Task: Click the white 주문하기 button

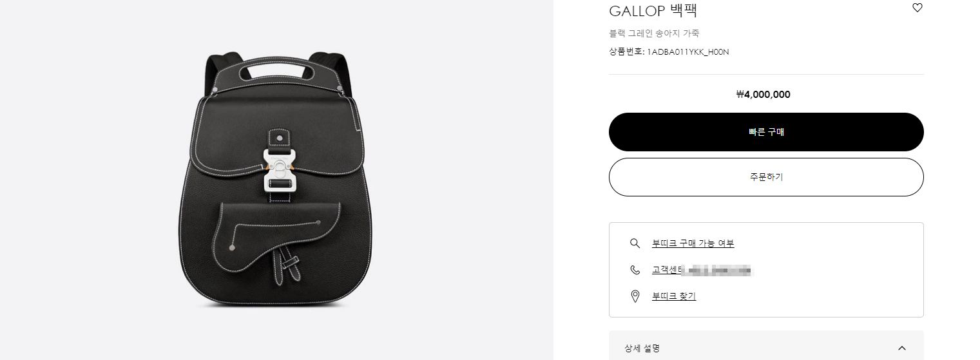Action: [x=766, y=177]
